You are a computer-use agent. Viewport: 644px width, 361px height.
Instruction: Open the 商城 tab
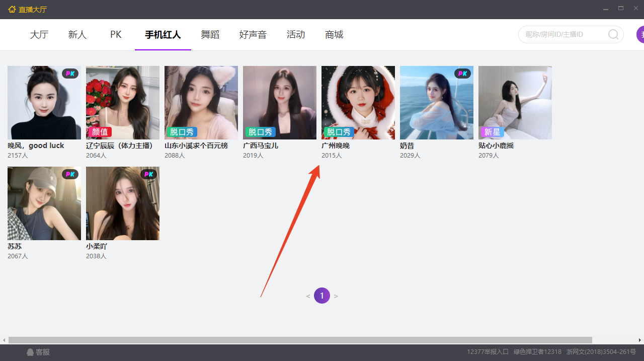point(334,35)
